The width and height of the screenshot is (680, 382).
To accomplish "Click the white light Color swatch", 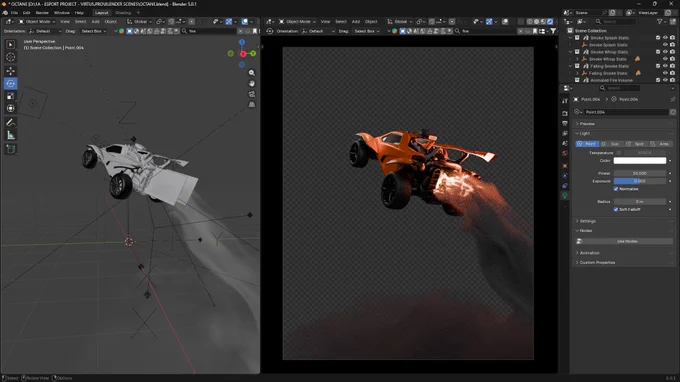I will tap(640, 161).
